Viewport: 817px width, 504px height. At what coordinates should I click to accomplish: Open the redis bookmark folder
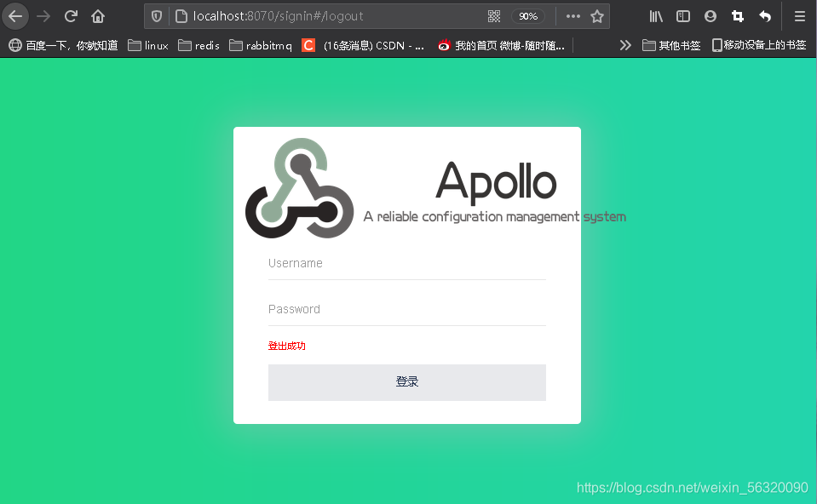[x=199, y=46]
